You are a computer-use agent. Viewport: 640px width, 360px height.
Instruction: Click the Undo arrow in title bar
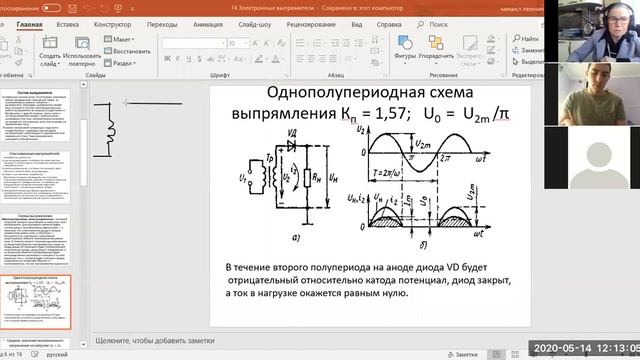(x=87, y=8)
